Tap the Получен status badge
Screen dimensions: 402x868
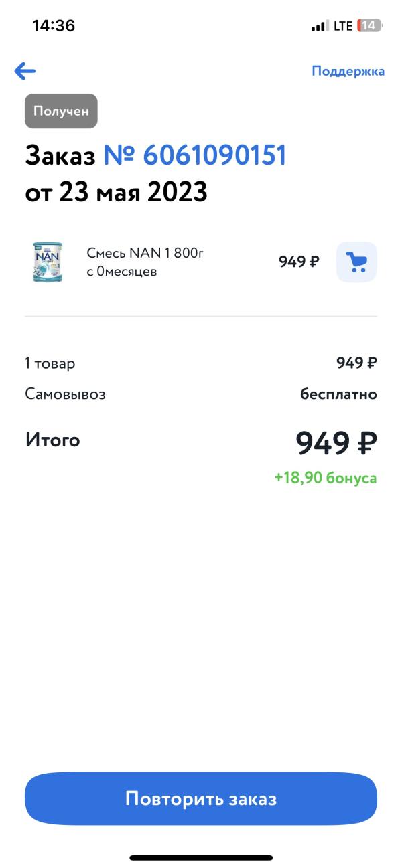click(61, 111)
